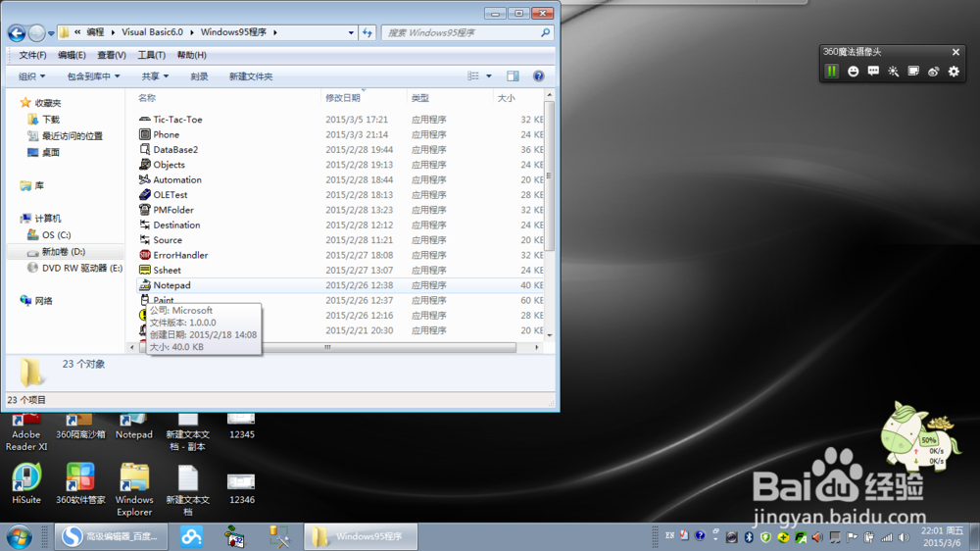This screenshot has height=551, width=980.
Task: Click the refresh button beside address bar
Action: tap(367, 32)
